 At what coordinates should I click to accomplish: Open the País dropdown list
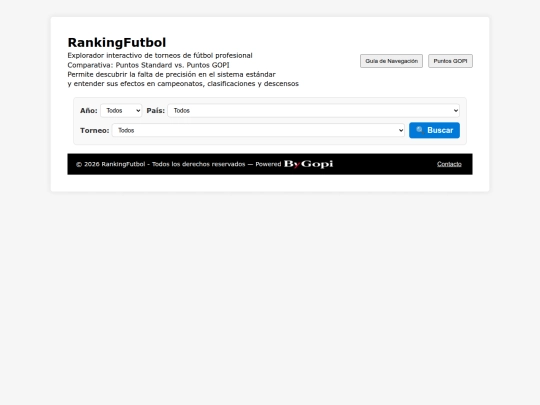click(313, 111)
